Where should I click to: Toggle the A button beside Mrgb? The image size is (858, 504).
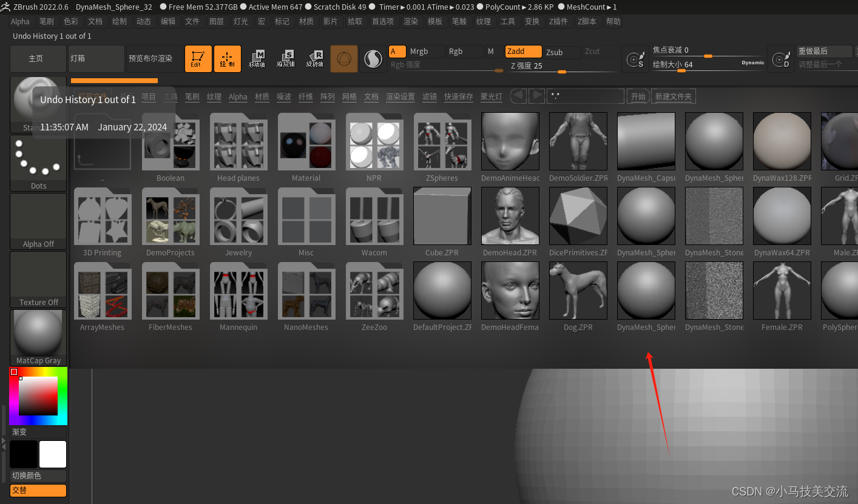click(x=397, y=52)
